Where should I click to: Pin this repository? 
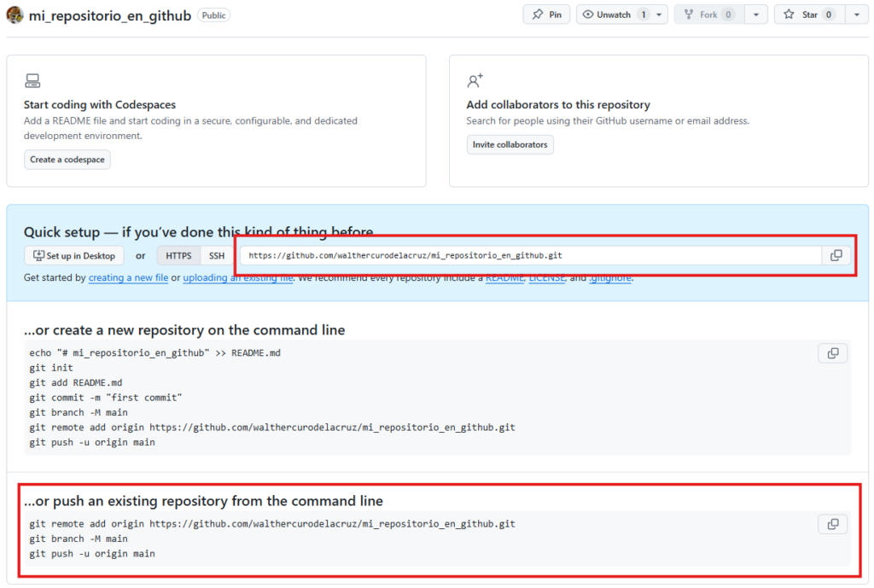pos(546,15)
